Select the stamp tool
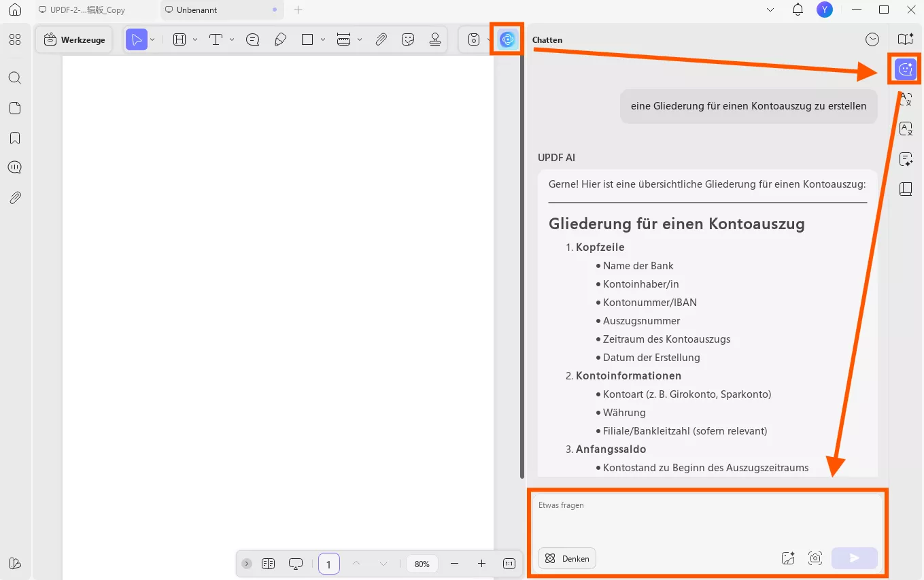Viewport: 924px width, 580px height. point(435,39)
